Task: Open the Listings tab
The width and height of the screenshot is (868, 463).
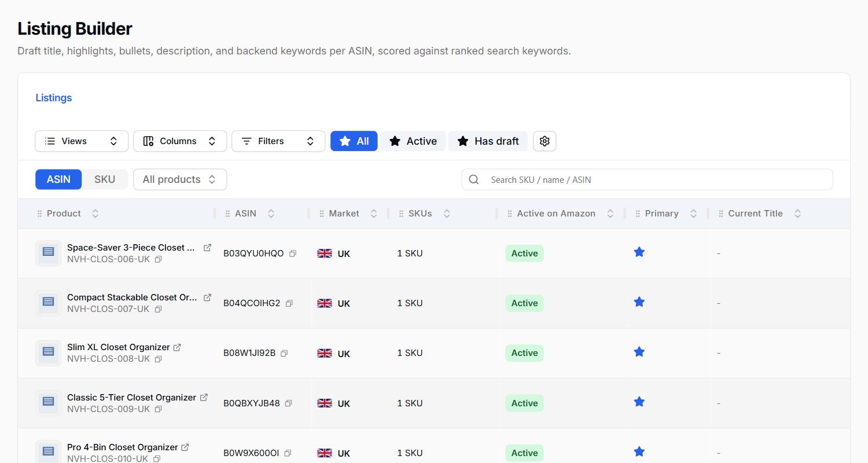Action: click(x=54, y=98)
